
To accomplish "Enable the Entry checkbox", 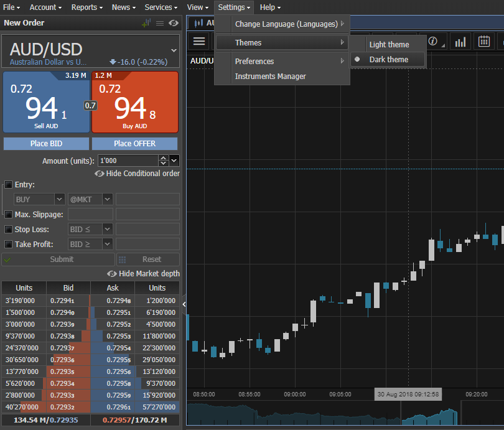I will point(8,185).
